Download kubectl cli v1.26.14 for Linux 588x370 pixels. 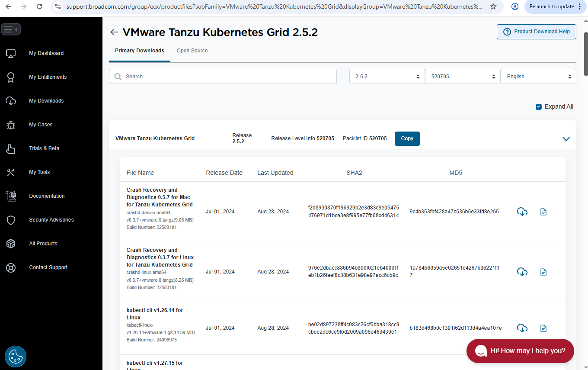tap(522, 328)
